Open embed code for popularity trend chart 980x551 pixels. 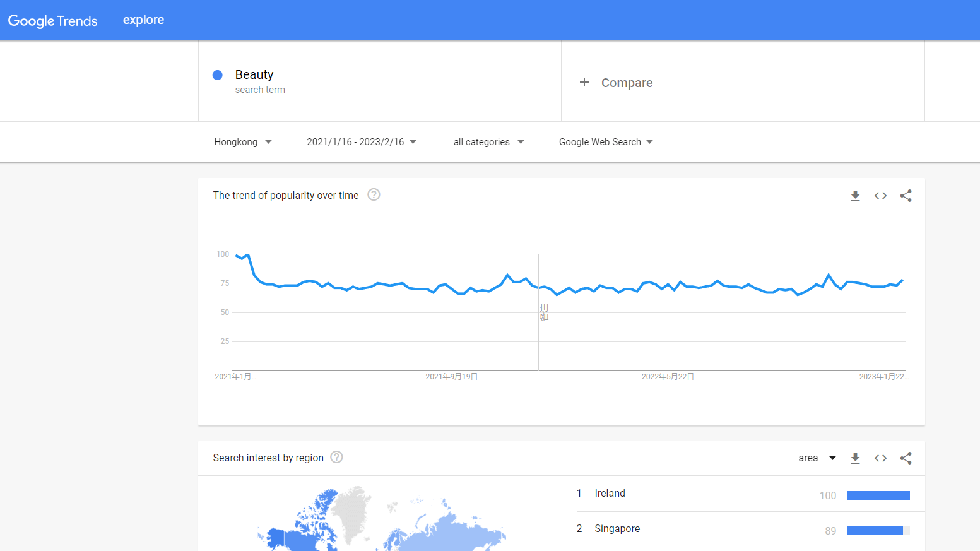(x=880, y=196)
